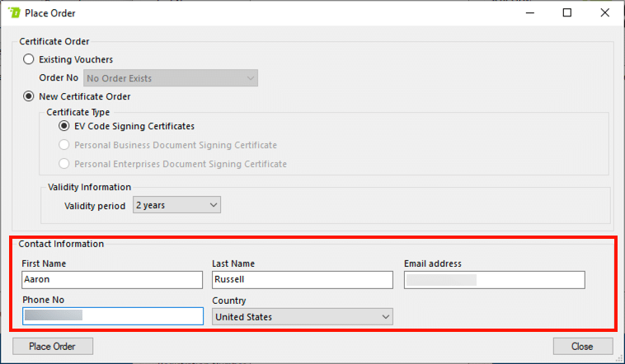This screenshot has height=364, width=625.
Task: Minimize the Place Order window
Action: click(529, 13)
